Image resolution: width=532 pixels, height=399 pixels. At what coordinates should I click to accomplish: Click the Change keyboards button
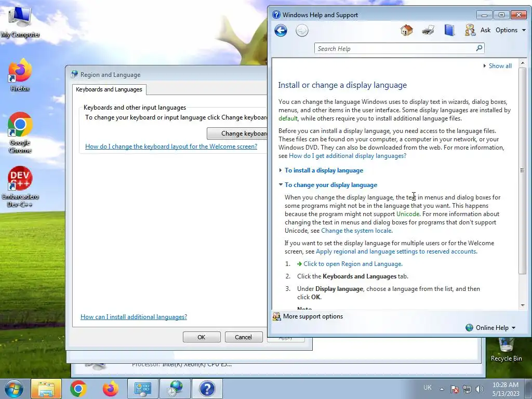coord(237,134)
